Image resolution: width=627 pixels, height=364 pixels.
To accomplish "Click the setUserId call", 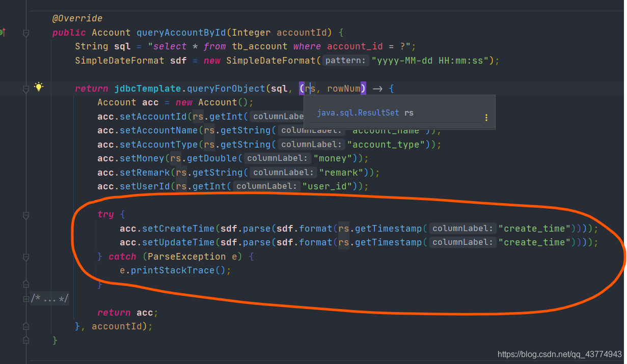I will (x=145, y=186).
